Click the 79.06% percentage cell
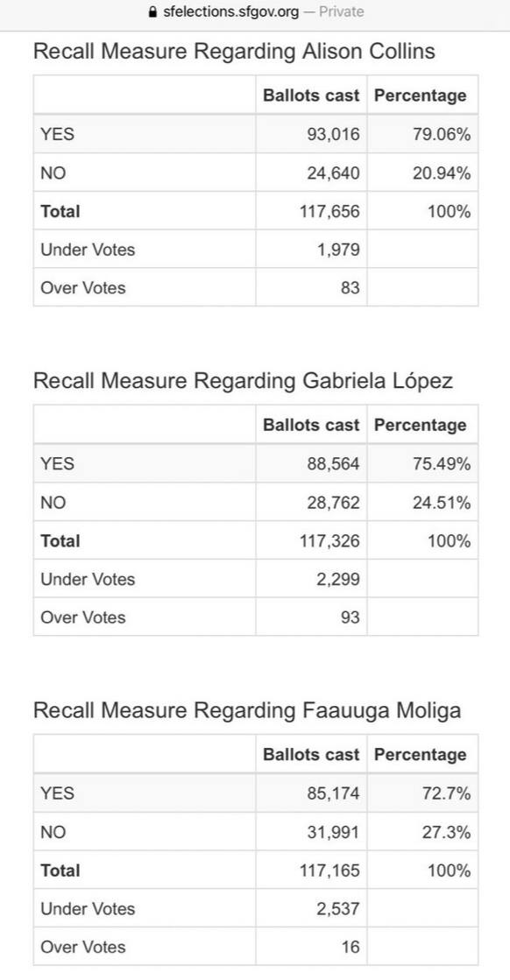Image resolution: width=510 pixels, height=980 pixels. coord(422,134)
